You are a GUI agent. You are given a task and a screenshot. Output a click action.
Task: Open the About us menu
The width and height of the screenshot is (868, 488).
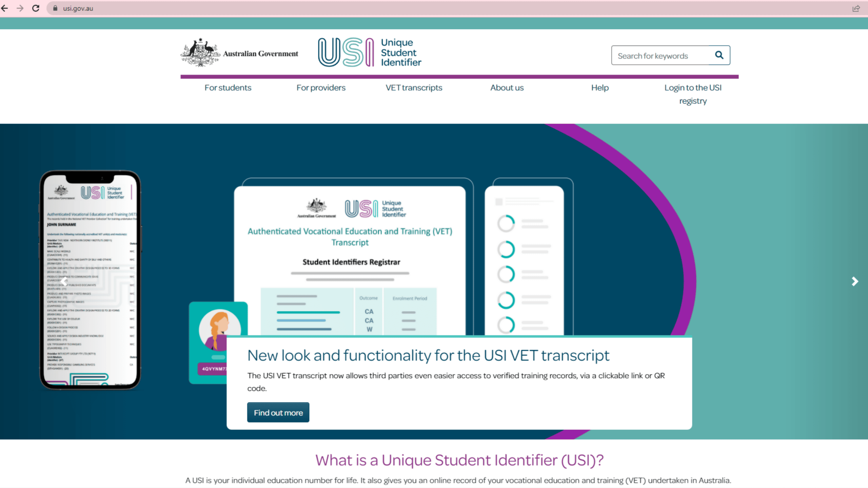507,88
